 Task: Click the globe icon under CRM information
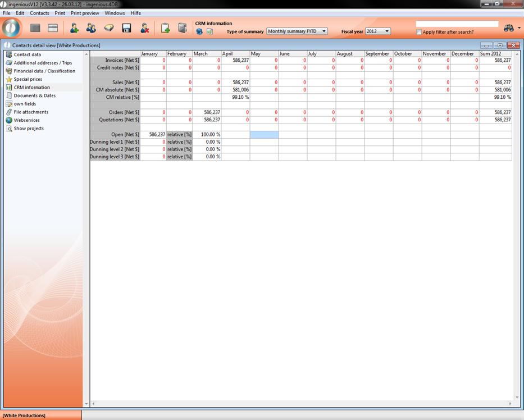[199, 32]
